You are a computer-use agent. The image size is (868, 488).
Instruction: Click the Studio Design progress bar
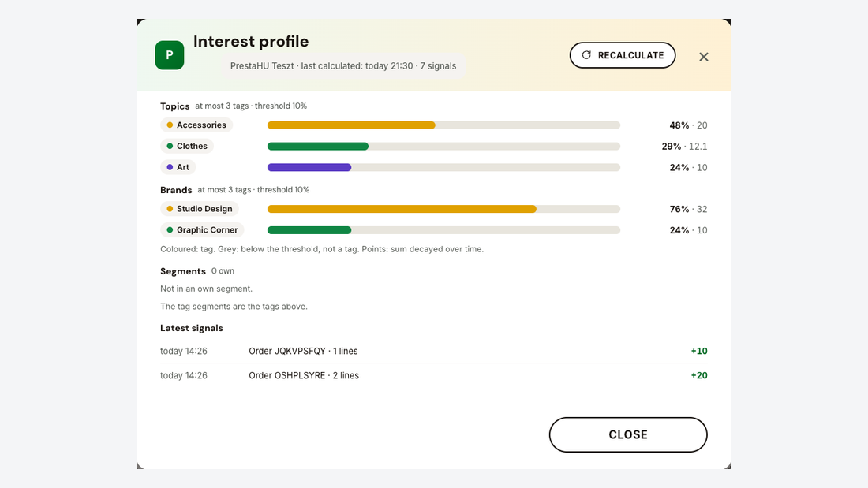tap(443, 209)
